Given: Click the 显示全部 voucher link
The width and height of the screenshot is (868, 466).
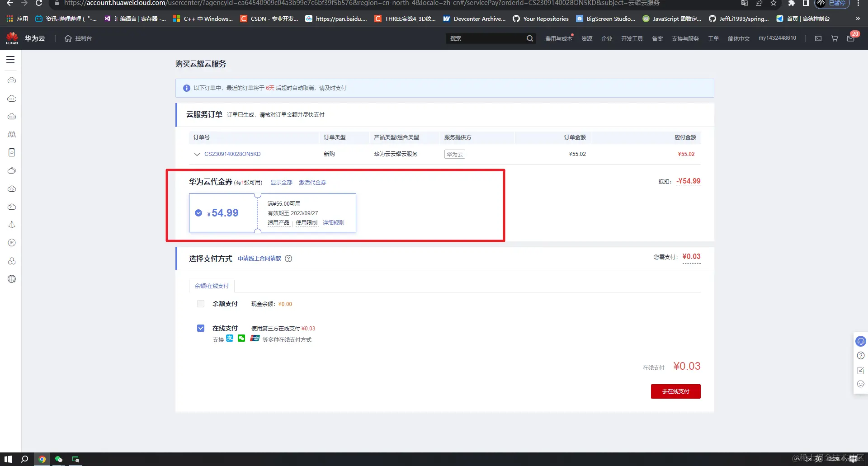Looking at the screenshot, I should click(281, 183).
